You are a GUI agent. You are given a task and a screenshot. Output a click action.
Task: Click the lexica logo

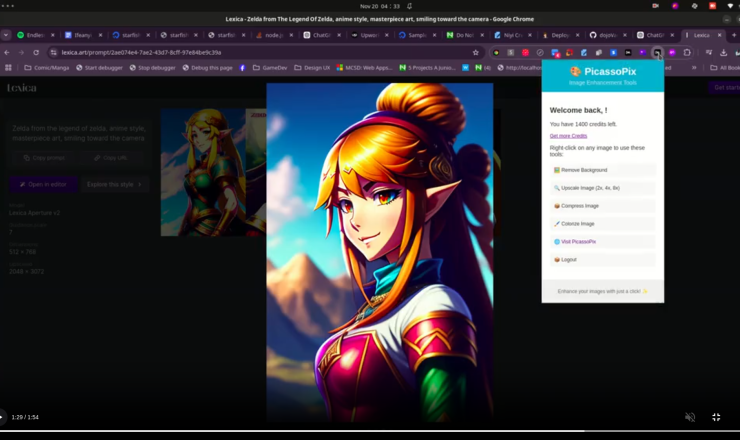click(x=22, y=88)
